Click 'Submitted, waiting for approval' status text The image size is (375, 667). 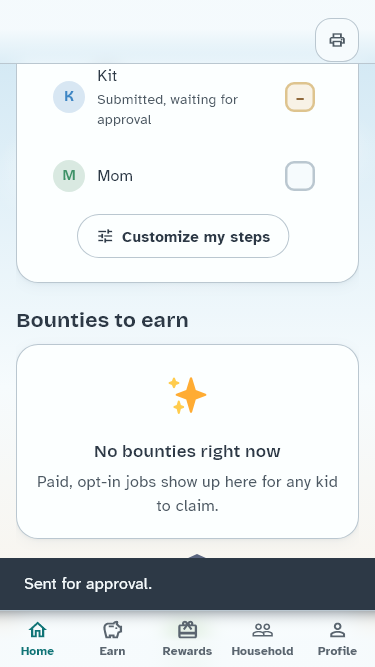coord(168,109)
